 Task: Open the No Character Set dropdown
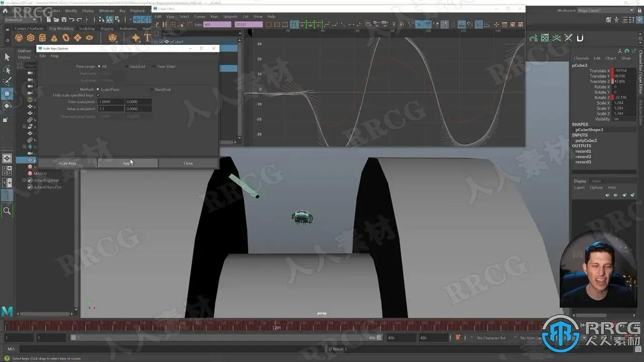[492, 338]
